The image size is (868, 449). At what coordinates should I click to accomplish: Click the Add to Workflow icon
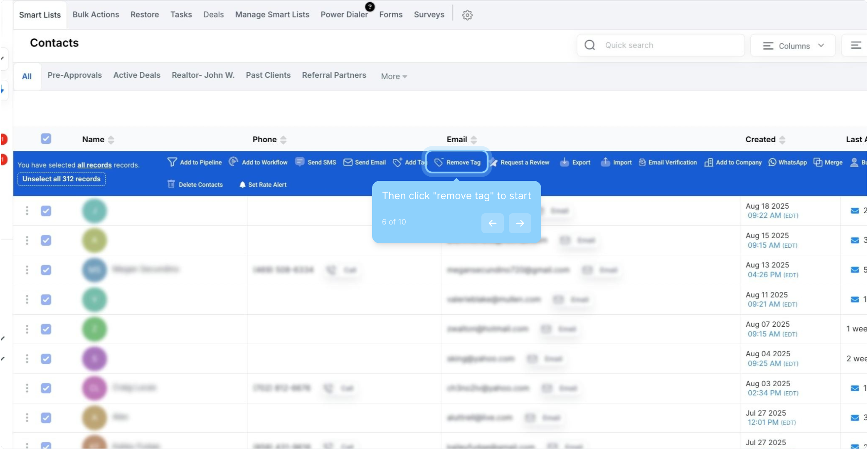[x=234, y=162]
